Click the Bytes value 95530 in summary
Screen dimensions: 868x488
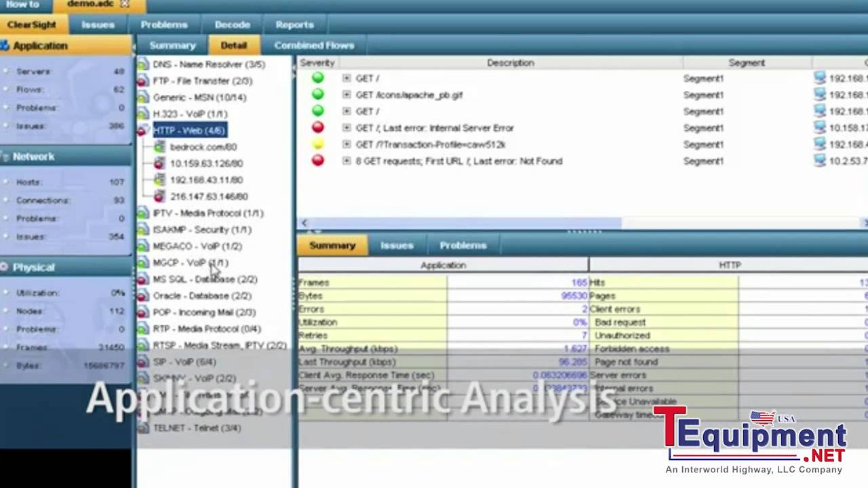(x=574, y=296)
